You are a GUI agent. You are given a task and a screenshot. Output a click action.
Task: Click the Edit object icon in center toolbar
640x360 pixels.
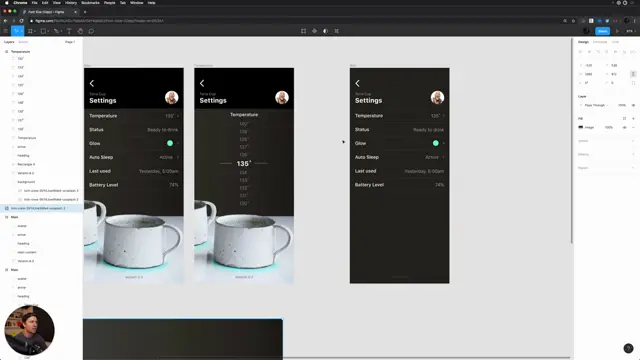coord(303,31)
